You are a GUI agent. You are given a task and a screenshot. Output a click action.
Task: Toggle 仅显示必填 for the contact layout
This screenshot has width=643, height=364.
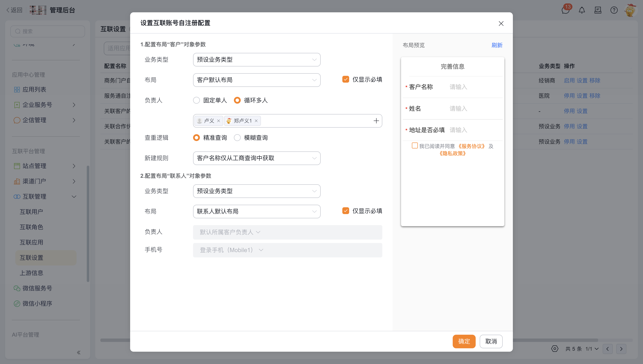pos(345,211)
